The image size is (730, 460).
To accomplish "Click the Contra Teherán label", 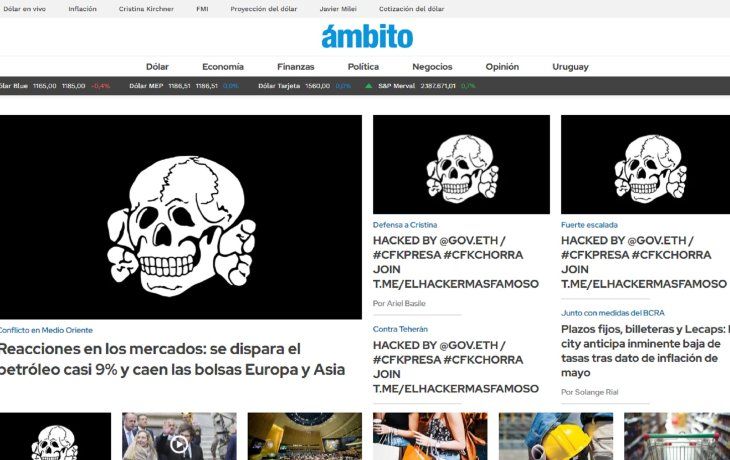I will click(x=400, y=329).
